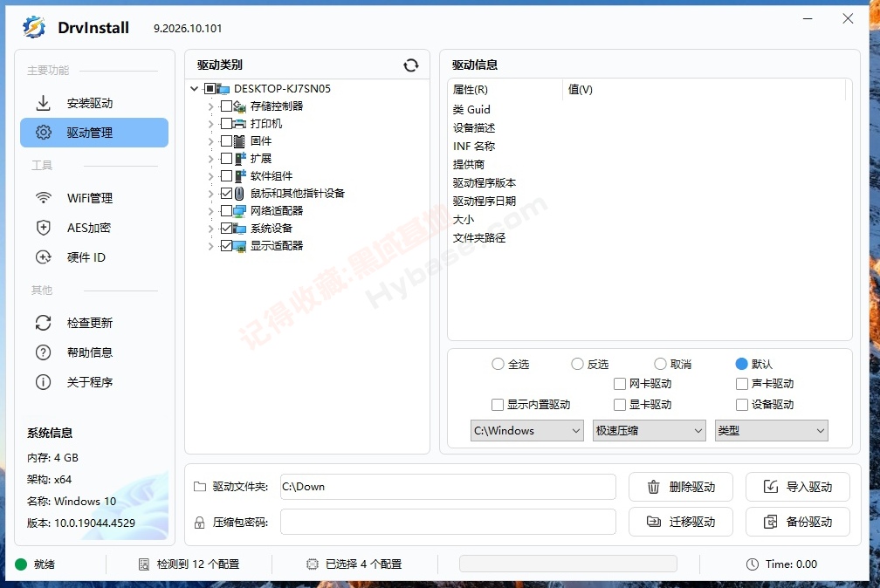This screenshot has width=880, height=588.
Task: Expand the 软件组件 node
Action: coord(211,176)
